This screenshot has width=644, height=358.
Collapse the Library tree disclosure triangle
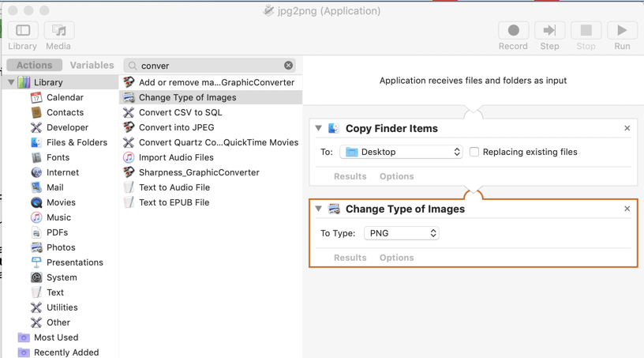point(11,82)
